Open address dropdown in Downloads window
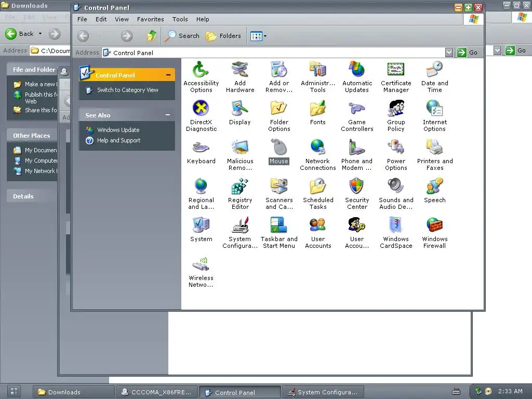The image size is (532, 399). point(497,50)
